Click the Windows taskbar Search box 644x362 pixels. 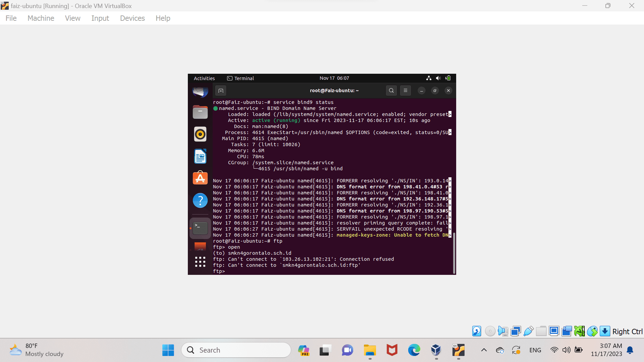coord(236,350)
